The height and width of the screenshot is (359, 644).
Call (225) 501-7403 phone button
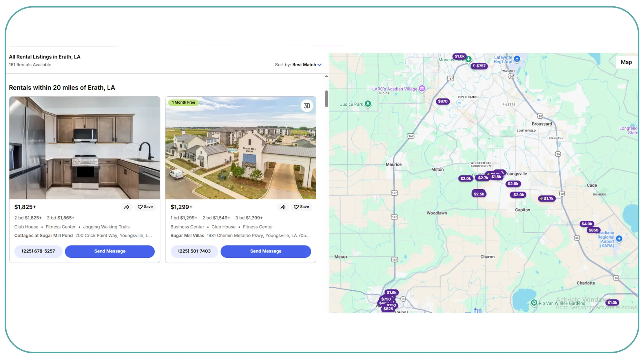(x=194, y=251)
